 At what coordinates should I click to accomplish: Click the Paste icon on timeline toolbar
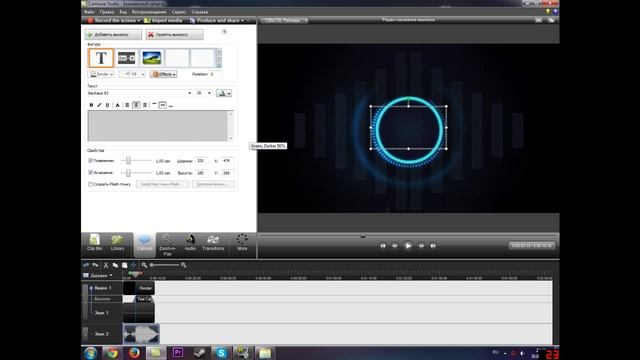pos(124,265)
